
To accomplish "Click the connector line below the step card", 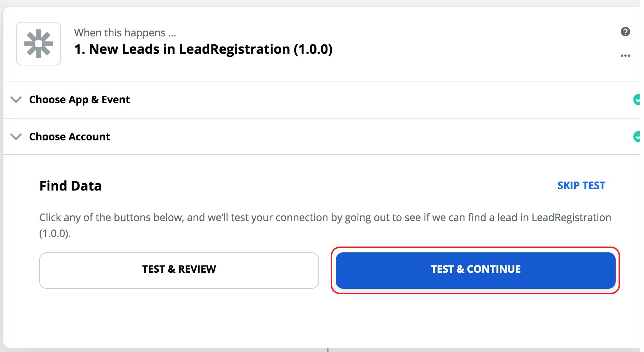I will (x=328, y=350).
